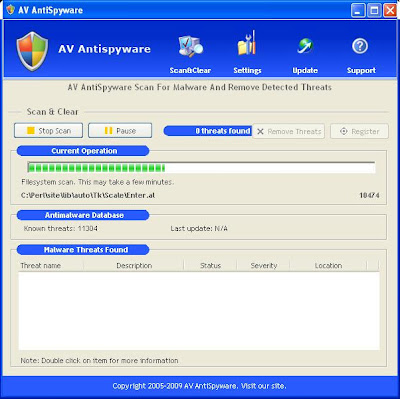Click the Note: Double click on item text
The height and width of the screenshot is (399, 400).
tap(99, 360)
